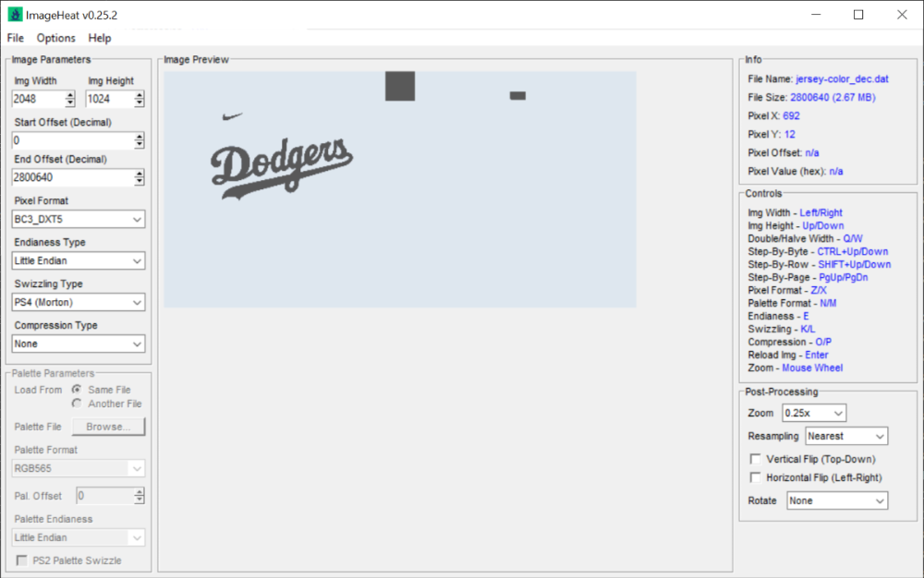Expand the Swizzling Type dropdown
Viewport: 924px width, 578px height.
tap(79, 302)
